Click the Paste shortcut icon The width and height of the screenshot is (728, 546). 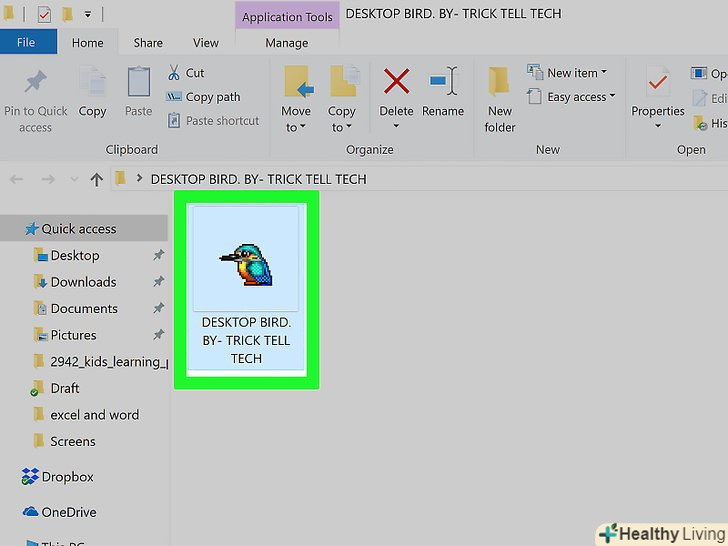tap(174, 120)
